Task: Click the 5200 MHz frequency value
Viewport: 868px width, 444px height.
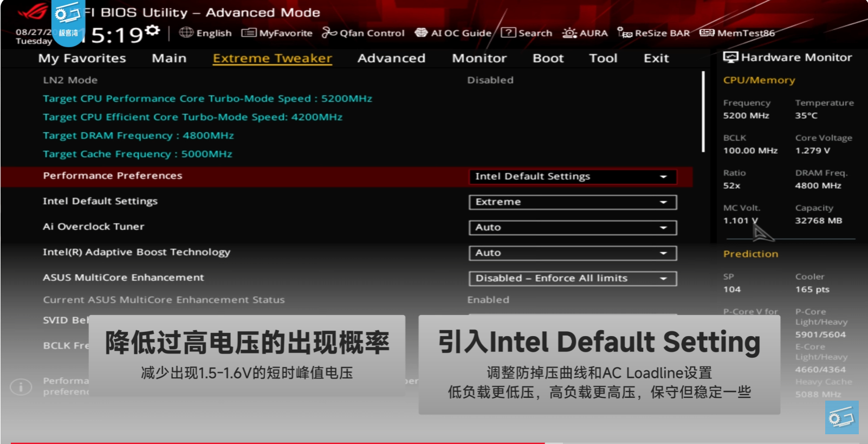Action: click(x=746, y=115)
